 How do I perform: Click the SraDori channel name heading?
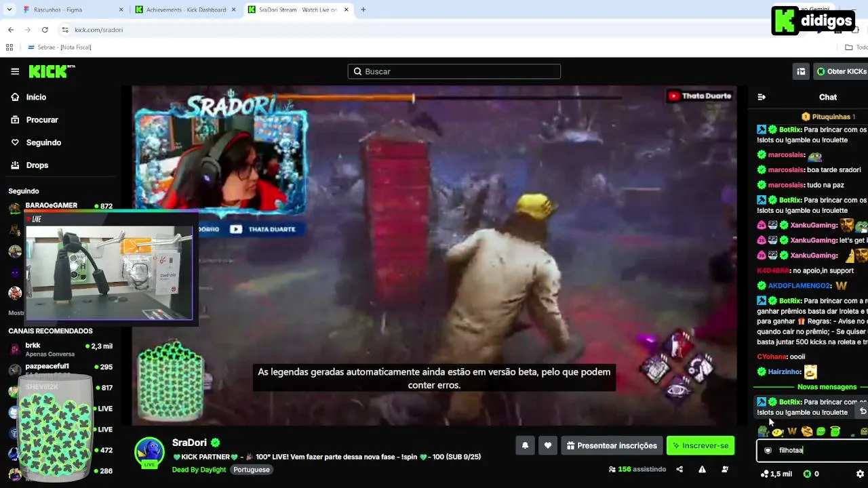(x=189, y=443)
